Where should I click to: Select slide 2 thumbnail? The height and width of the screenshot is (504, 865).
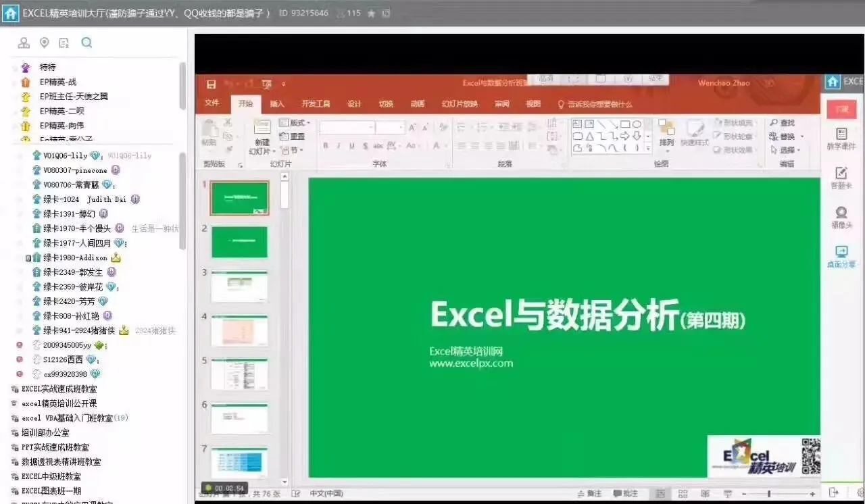tap(239, 242)
